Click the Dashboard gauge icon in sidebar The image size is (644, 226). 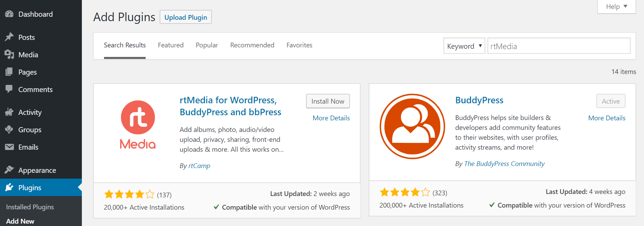coord(9,14)
